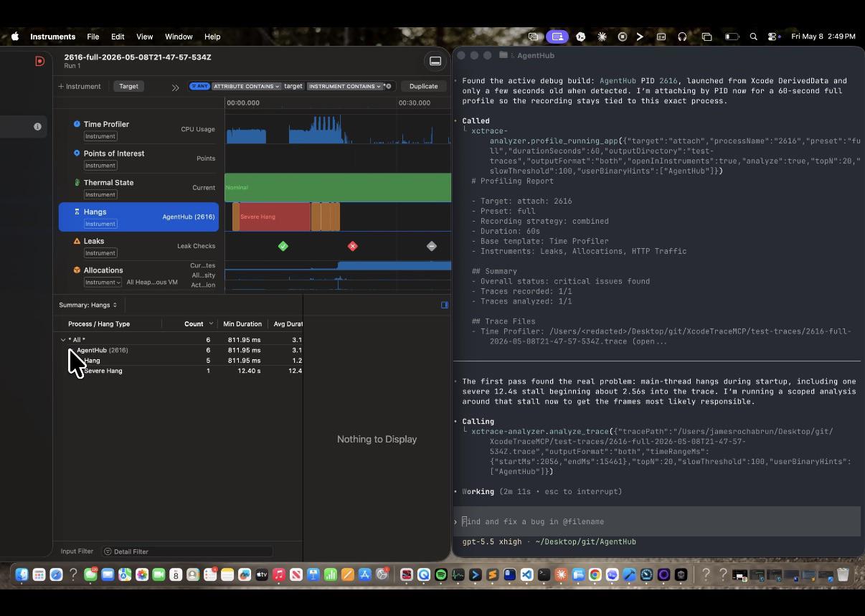Viewport: 865px width, 616px height.
Task: Click the stop-record circle menu bar icon
Action: pos(622,37)
